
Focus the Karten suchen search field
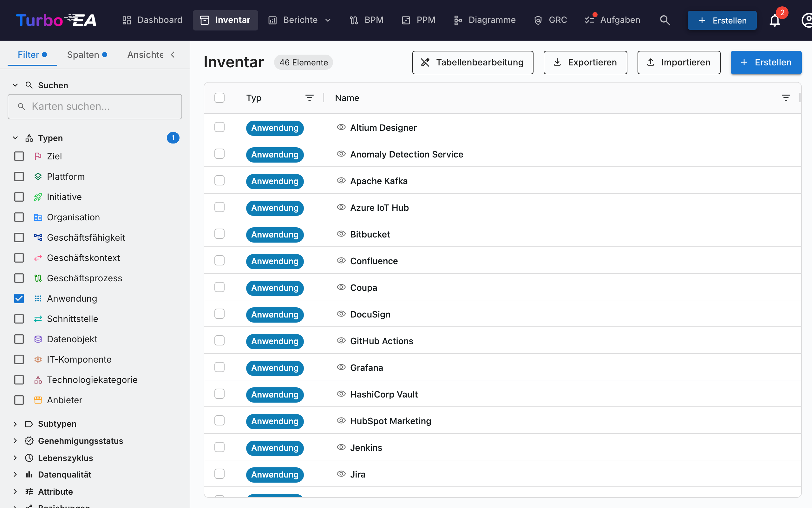pos(95,106)
